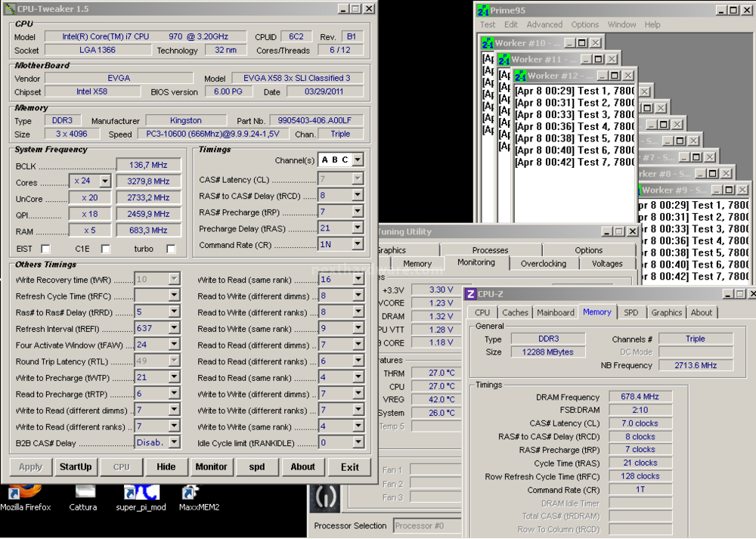
Task: Click the BCLK value 136,7 MHz
Action: pos(148,165)
